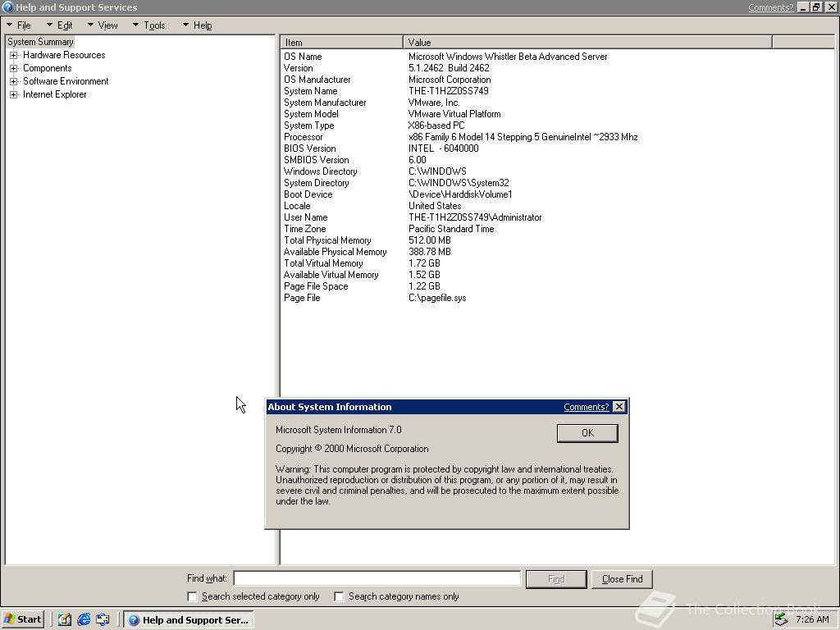The width and height of the screenshot is (840, 630).
Task: Open the Comments? link in the About dialog
Action: (x=586, y=407)
